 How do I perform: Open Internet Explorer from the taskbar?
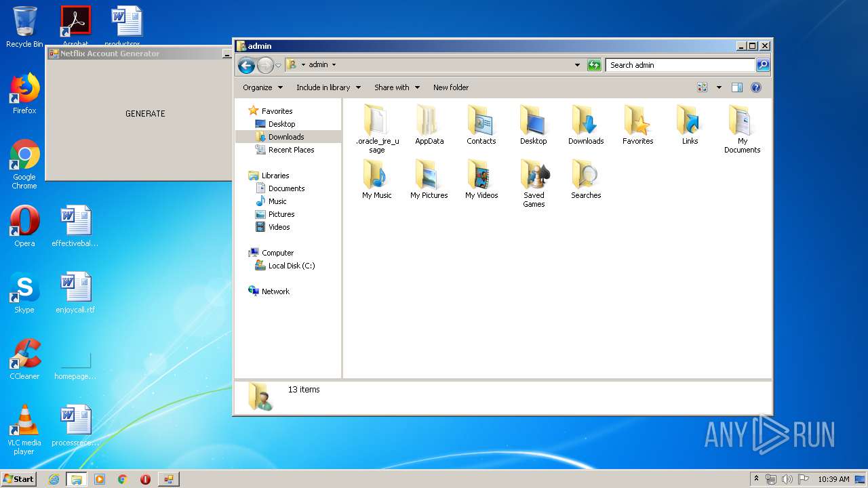click(54, 479)
